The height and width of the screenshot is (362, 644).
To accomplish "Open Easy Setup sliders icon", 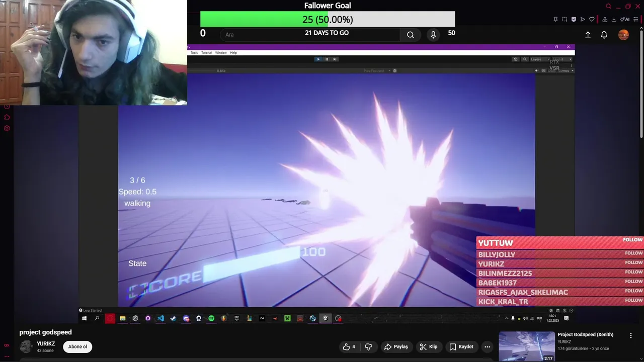I will pos(636,20).
